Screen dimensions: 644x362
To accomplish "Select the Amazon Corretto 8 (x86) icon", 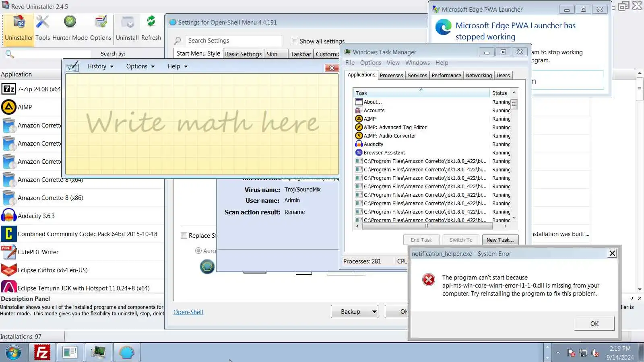I will 8,197.
